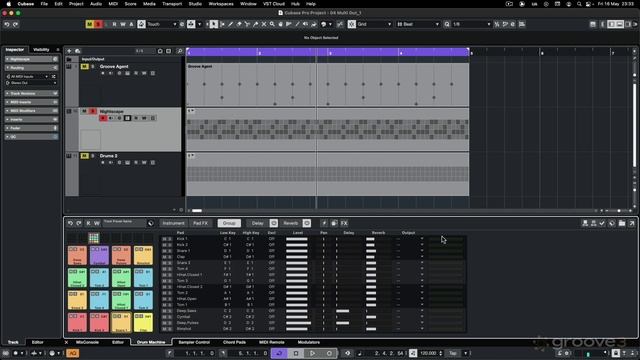Switch to the Visibility tab

pyautogui.click(x=41, y=50)
